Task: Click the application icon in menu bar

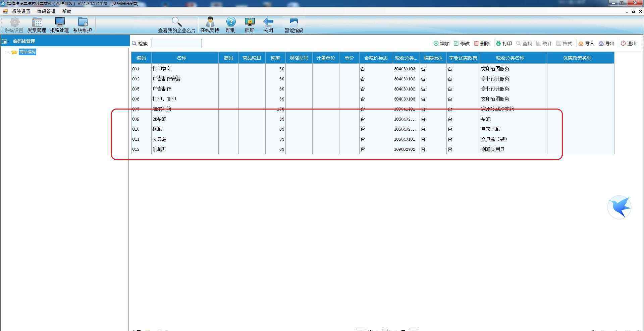Action: (5, 11)
